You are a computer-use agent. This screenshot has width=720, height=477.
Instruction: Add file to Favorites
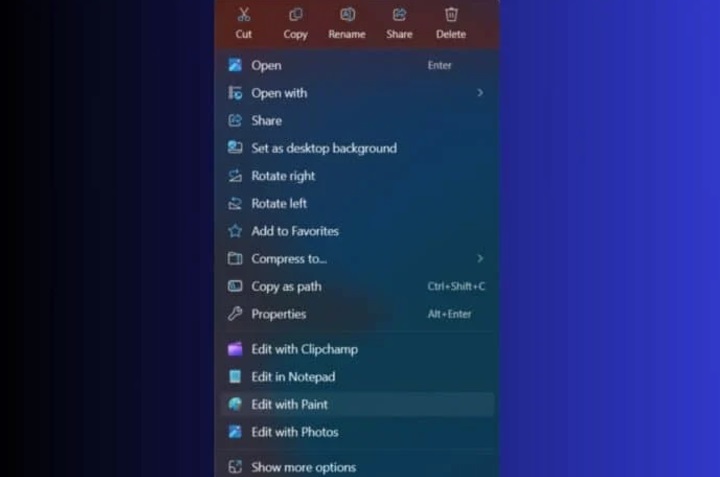294,231
